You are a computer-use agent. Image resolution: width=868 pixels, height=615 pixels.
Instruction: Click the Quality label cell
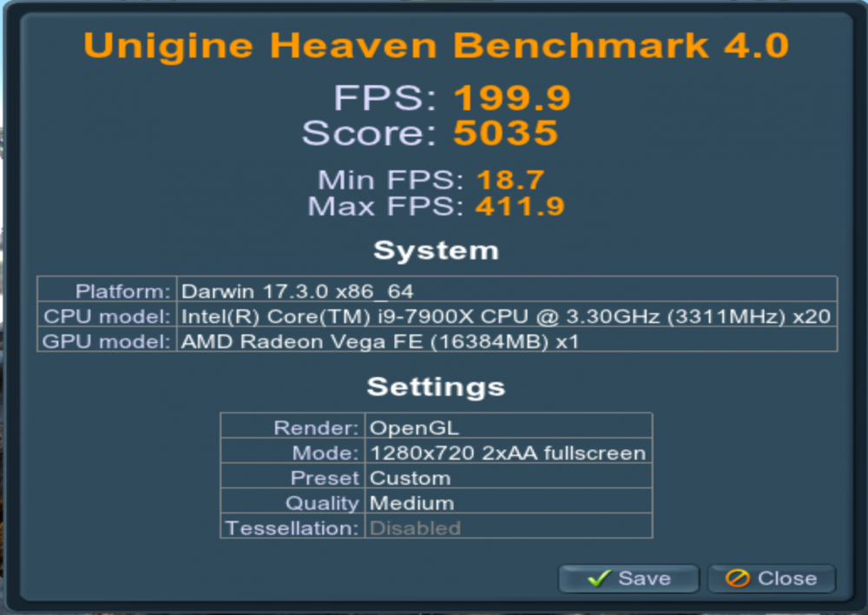(x=293, y=501)
